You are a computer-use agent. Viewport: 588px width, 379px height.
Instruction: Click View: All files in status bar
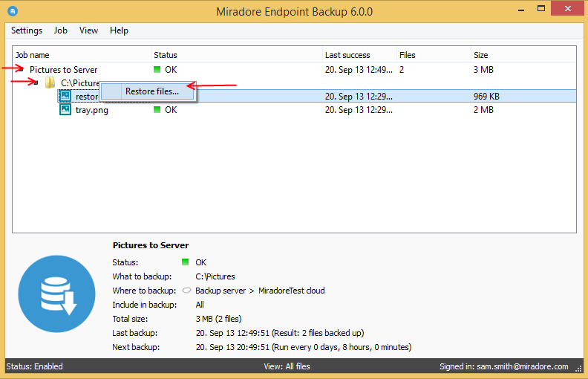pos(287,366)
